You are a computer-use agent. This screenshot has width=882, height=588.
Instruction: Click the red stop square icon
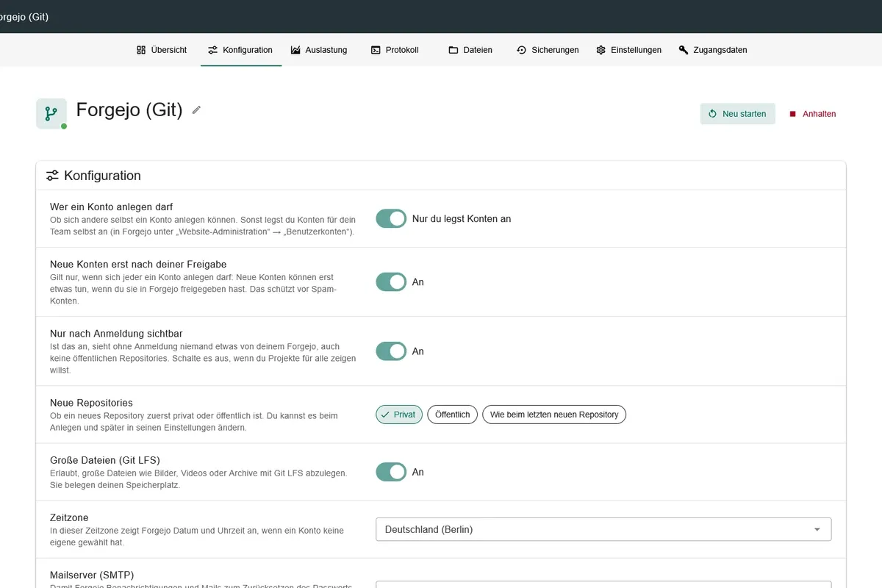(x=793, y=114)
